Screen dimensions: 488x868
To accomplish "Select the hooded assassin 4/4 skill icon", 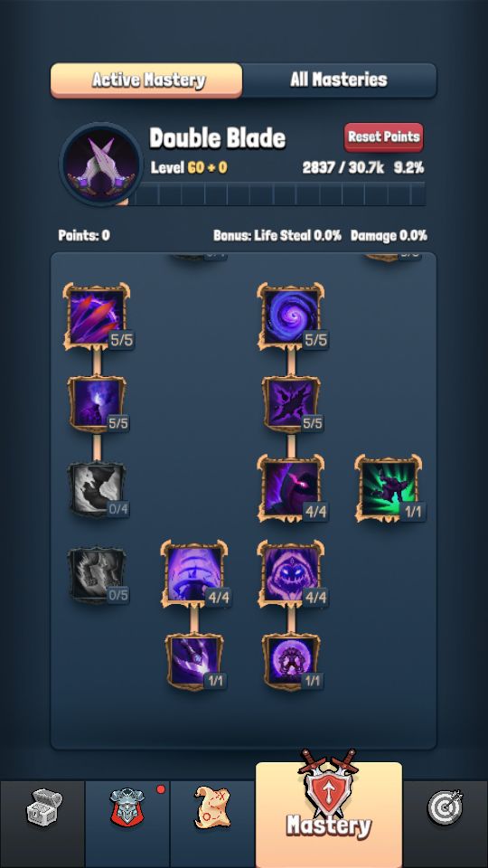I will coord(290,488).
